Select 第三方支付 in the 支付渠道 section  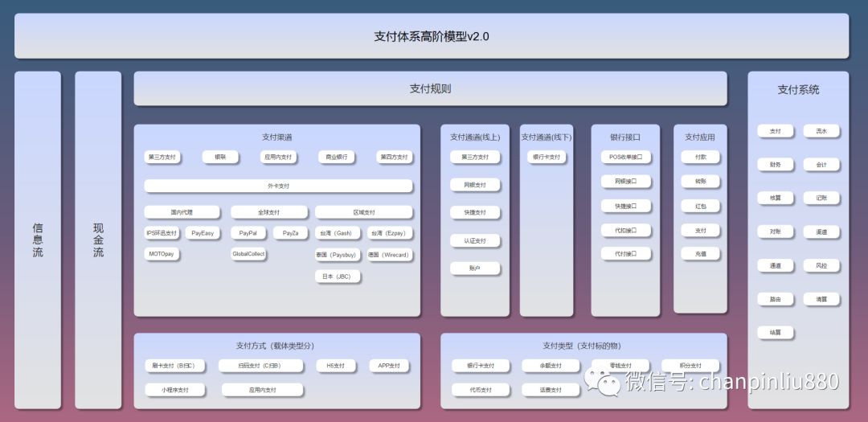pyautogui.click(x=162, y=157)
